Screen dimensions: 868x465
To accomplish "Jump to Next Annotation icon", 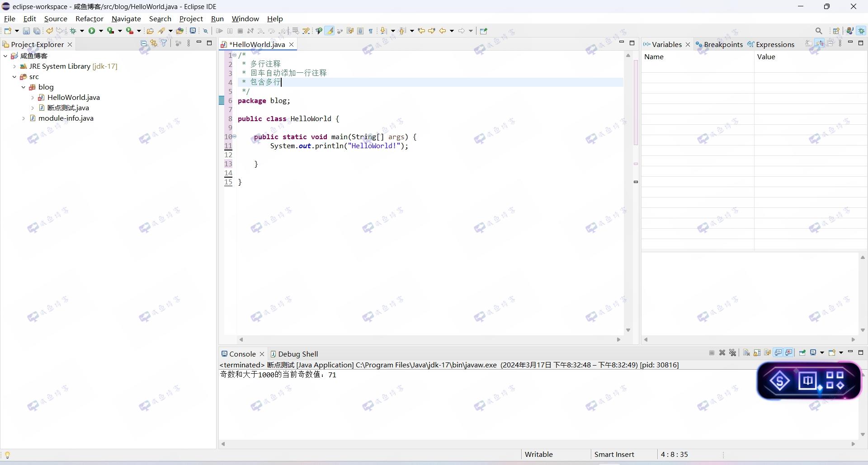I will (383, 31).
